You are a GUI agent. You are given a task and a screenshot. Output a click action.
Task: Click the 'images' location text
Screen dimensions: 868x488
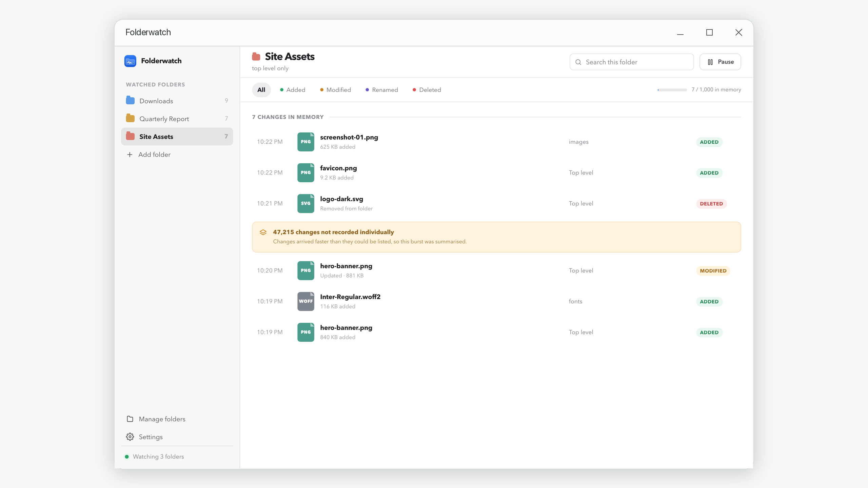[578, 142]
